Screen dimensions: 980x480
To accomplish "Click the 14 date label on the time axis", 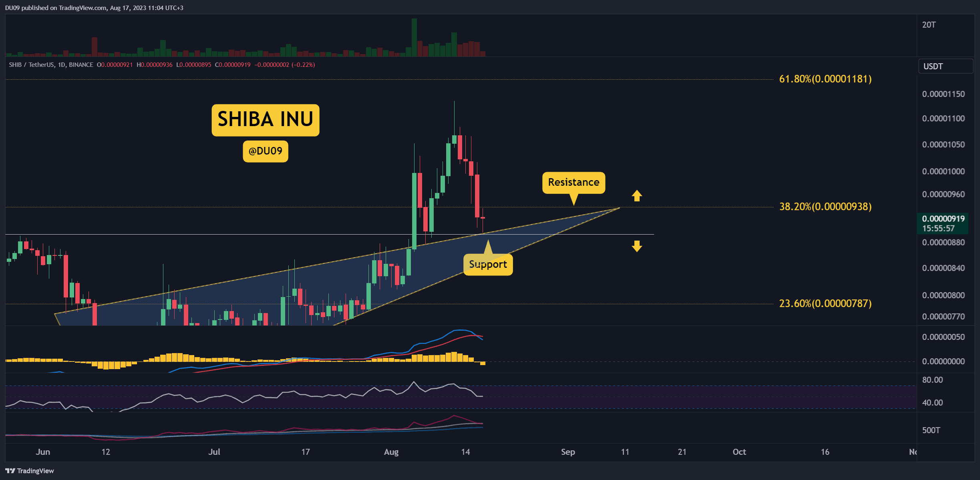I will [465, 452].
